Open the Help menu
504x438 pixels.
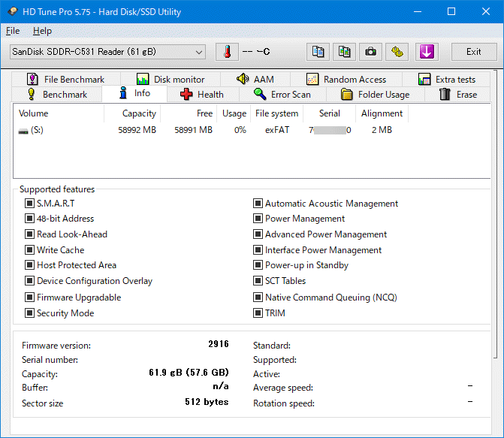pyautogui.click(x=42, y=31)
